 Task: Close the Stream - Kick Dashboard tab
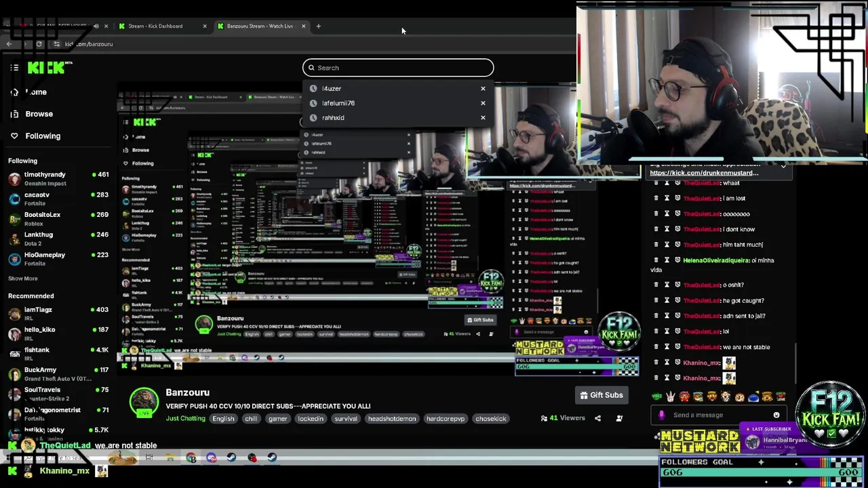click(x=205, y=26)
